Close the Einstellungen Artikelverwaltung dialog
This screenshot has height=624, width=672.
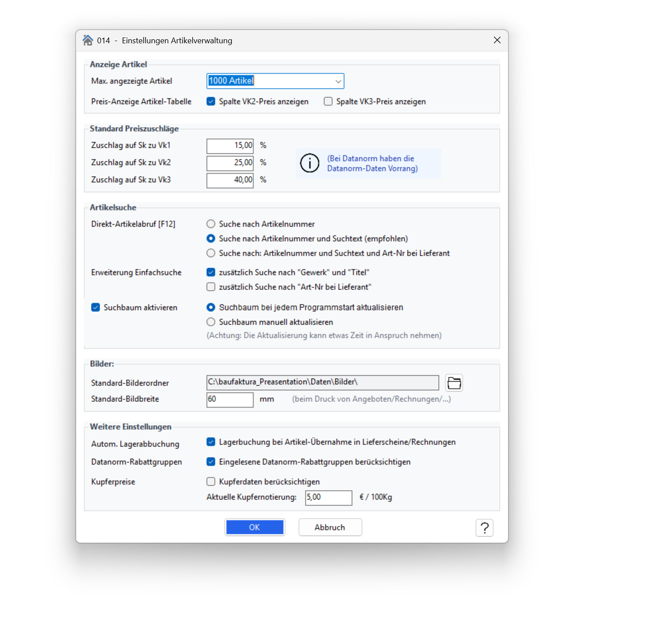click(497, 40)
